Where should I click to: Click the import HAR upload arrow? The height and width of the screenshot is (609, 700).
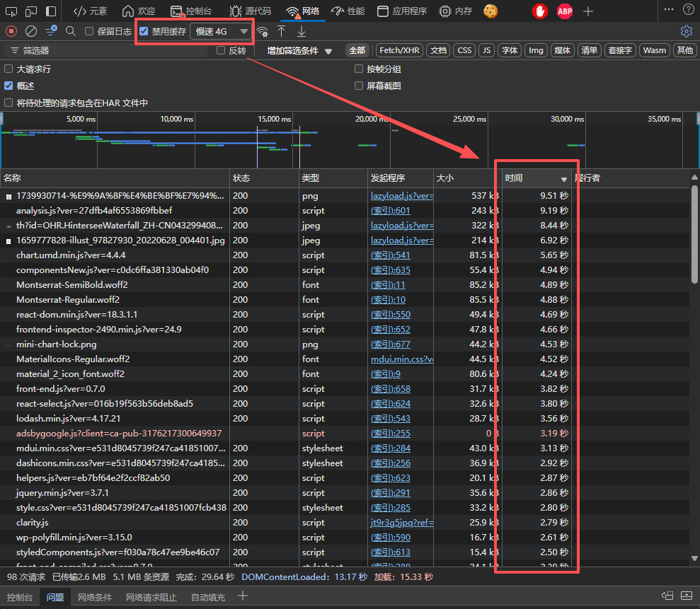[282, 31]
